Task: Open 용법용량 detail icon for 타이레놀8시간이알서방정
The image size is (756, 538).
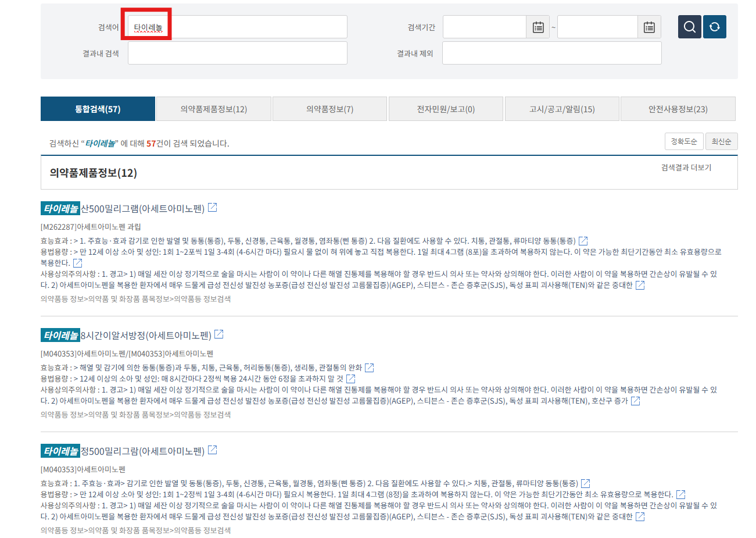Action: 351,379
